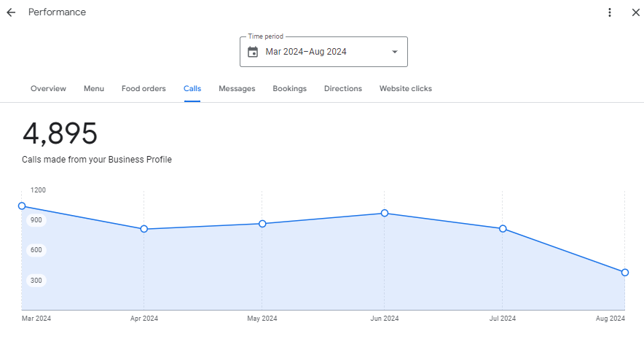The image size is (644, 347).
Task: Expand the Time period dropdown arrow
Action: point(395,52)
